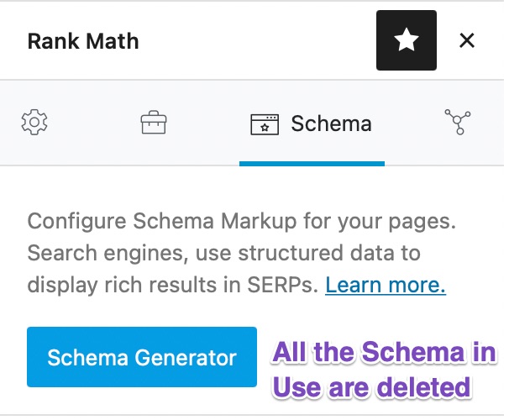Screen dimensions: 509x420
Task: Click the word Schema in the tab bar
Action: click(332, 124)
